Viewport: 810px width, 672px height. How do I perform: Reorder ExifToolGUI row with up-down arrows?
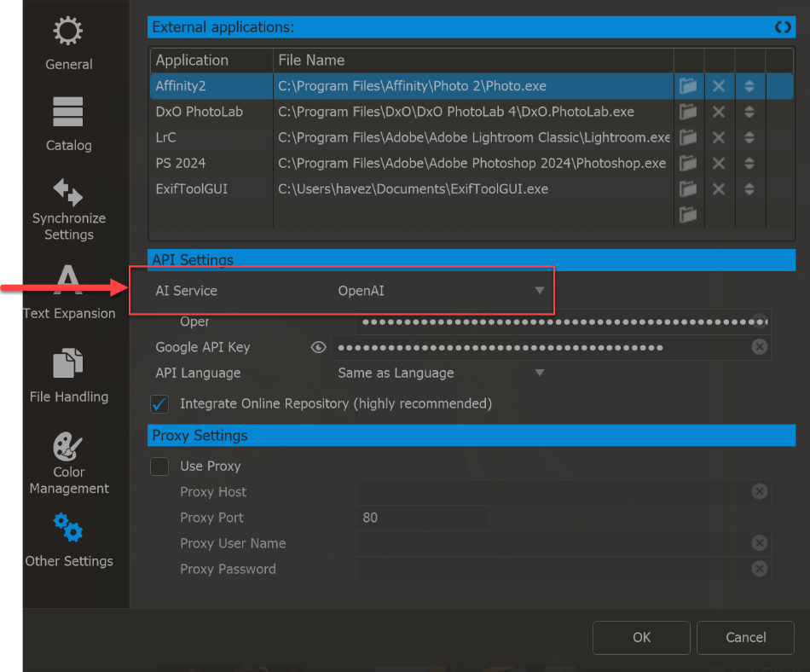(749, 189)
